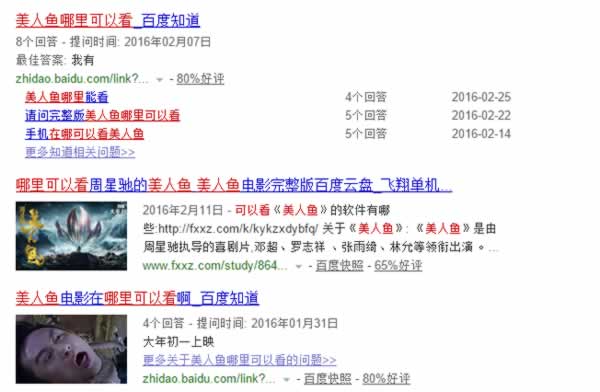
Task: Click text '8个回答 - 提问时间: 2016年02月07日'
Action: click(113, 42)
